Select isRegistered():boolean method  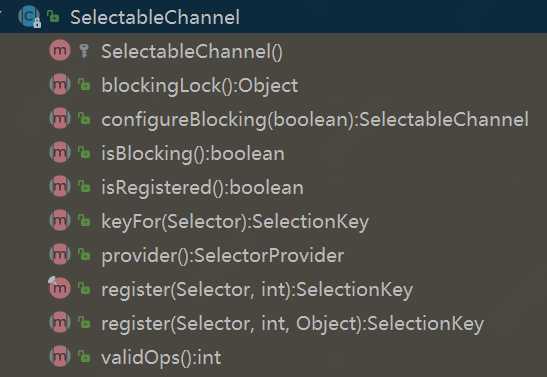[x=202, y=188]
